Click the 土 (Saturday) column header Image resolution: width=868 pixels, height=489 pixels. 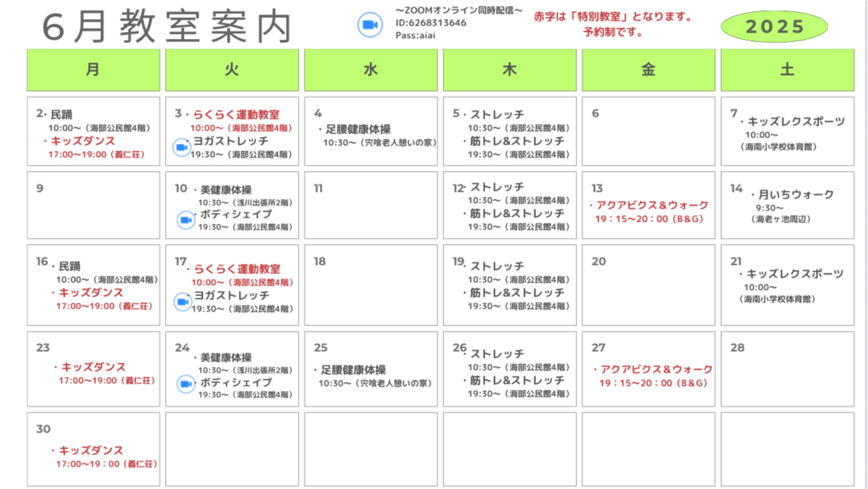click(787, 70)
